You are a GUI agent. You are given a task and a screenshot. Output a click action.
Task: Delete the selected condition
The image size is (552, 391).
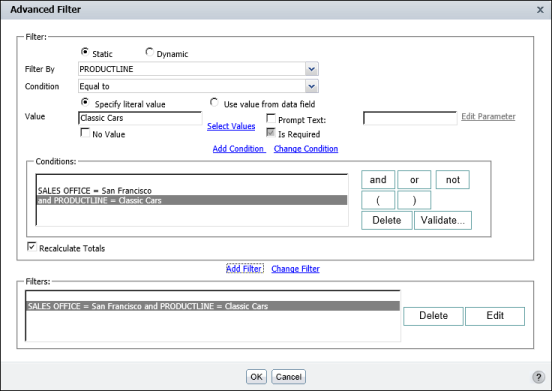pyautogui.click(x=387, y=220)
